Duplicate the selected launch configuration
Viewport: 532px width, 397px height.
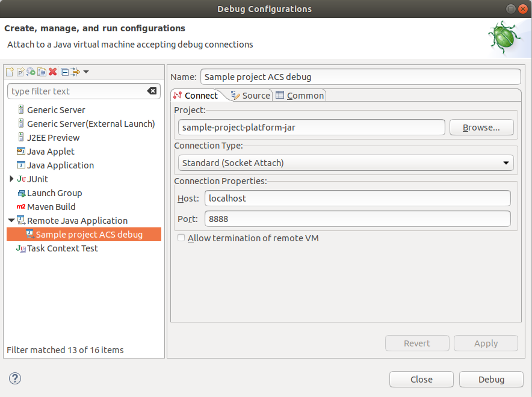(42, 72)
